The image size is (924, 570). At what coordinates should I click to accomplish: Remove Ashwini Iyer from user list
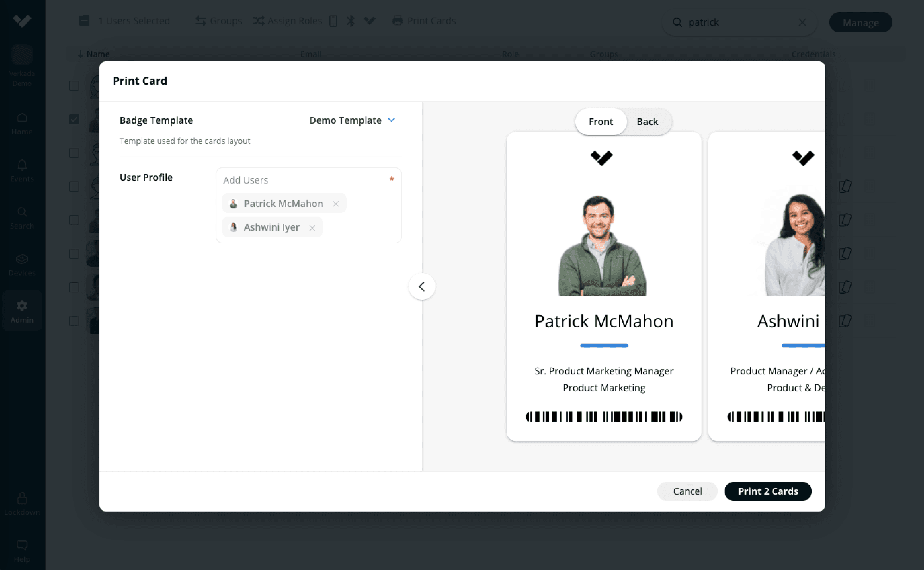pyautogui.click(x=312, y=228)
